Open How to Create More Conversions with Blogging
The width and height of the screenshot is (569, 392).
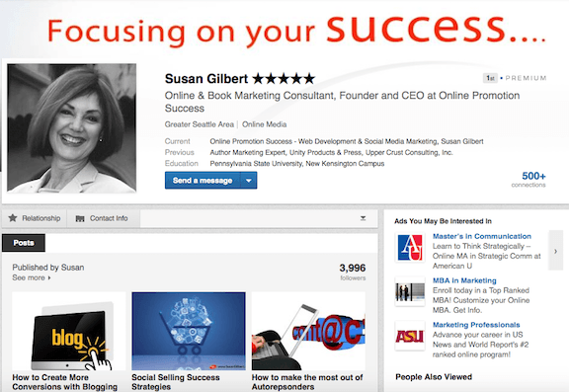[x=64, y=382]
